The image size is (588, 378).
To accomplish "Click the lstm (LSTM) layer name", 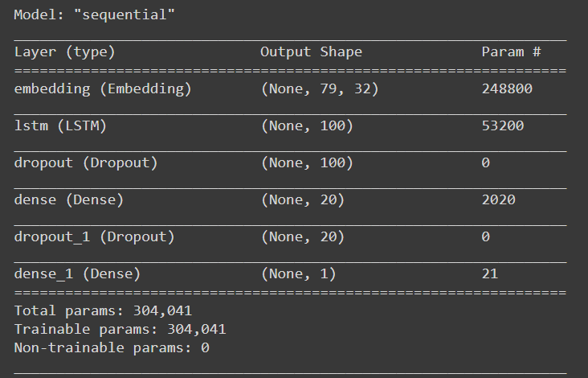I will click(60, 126).
